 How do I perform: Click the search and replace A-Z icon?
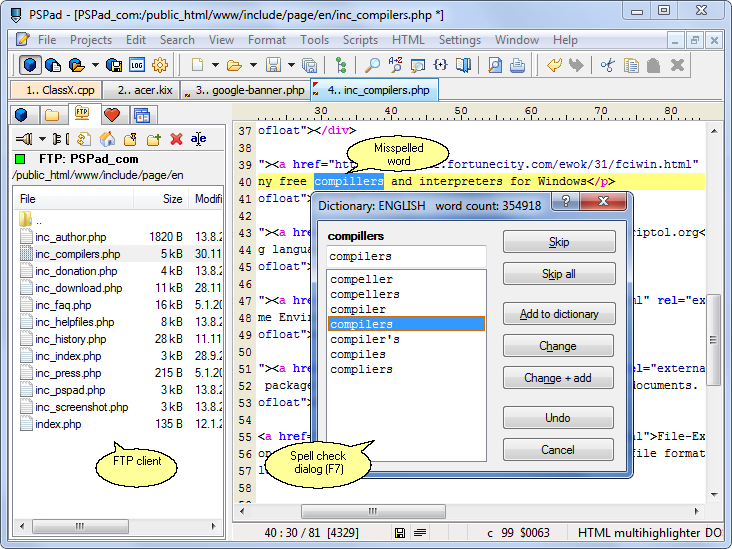(x=395, y=65)
